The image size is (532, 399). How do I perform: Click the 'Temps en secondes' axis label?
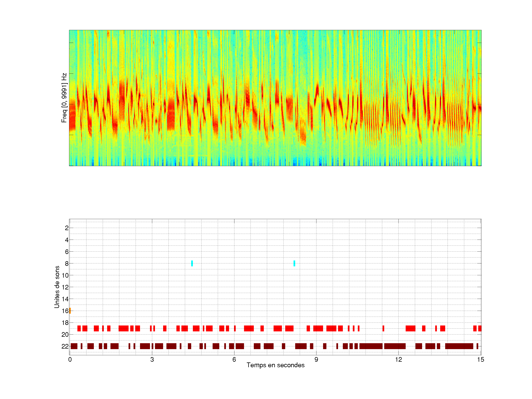pos(275,365)
